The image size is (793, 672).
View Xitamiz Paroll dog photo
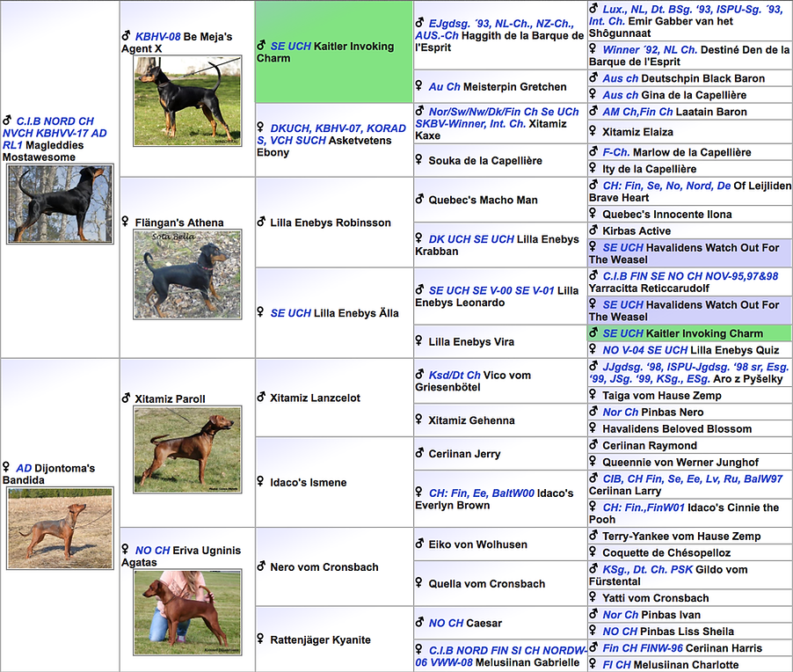click(187, 449)
